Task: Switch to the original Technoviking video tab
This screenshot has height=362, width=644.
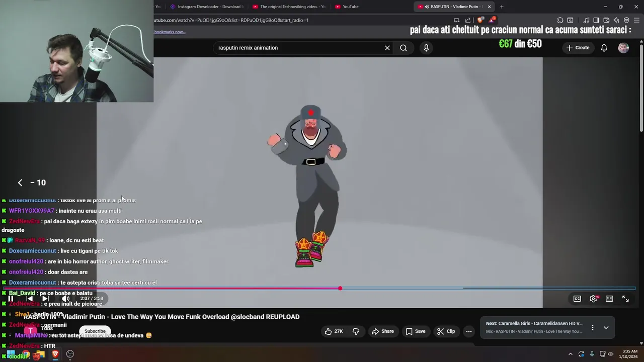Action: tap(289, 7)
